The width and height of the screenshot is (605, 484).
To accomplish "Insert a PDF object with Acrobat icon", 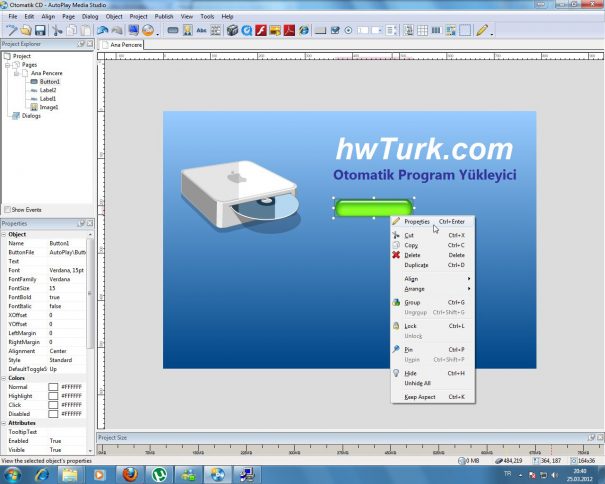I will point(289,30).
